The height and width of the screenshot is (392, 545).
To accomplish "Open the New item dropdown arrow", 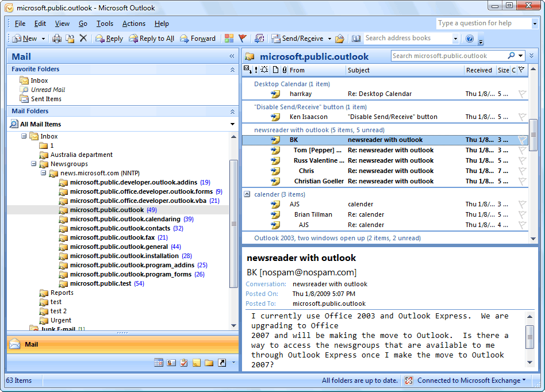I will (44, 39).
